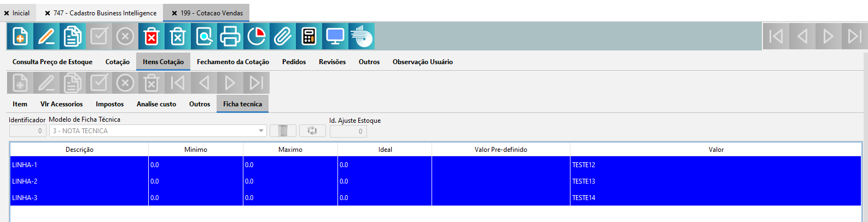Open the magnifier search document icon
This screenshot has height=222, width=868.
coord(204,37)
